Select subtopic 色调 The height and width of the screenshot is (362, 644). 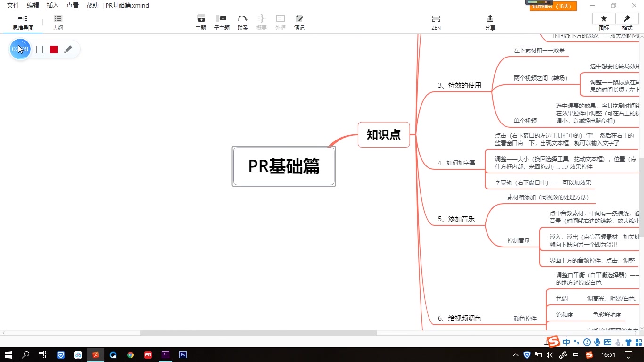[562, 298]
